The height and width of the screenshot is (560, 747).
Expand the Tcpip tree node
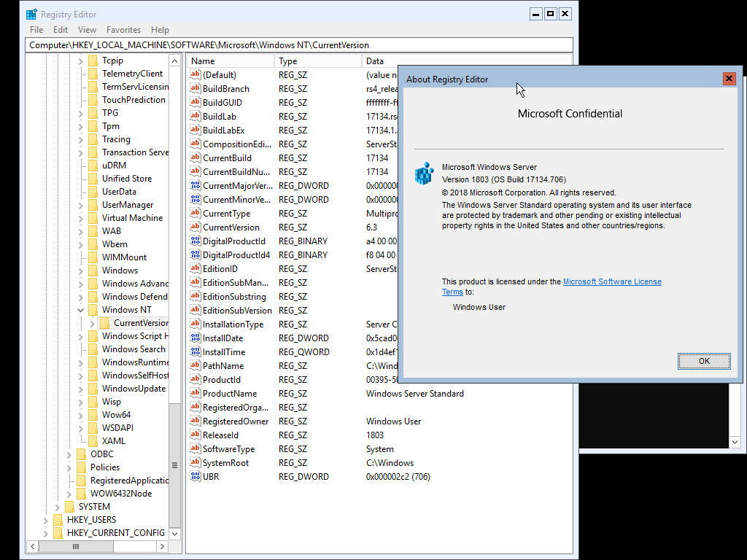[80, 61]
